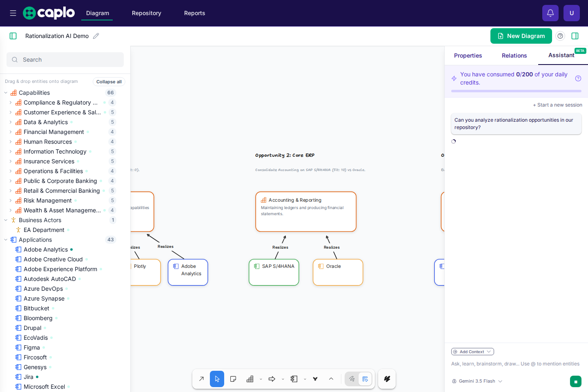Select Oracle diagram node

(338, 272)
